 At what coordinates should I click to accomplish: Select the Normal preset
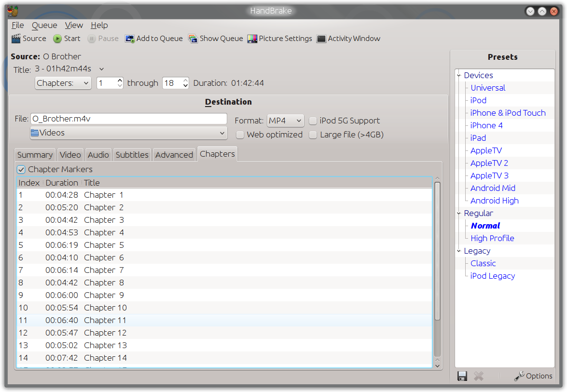(485, 226)
